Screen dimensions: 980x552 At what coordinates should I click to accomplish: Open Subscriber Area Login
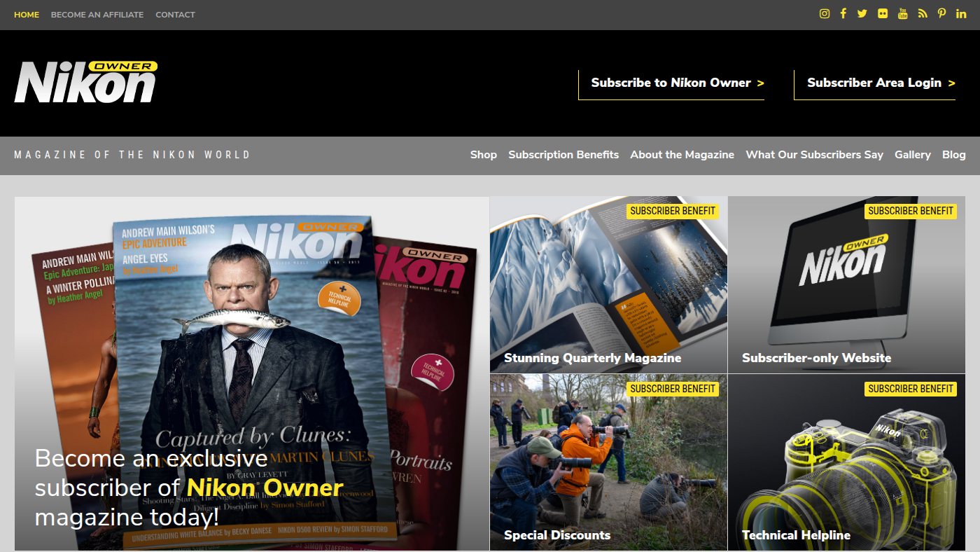tap(875, 84)
